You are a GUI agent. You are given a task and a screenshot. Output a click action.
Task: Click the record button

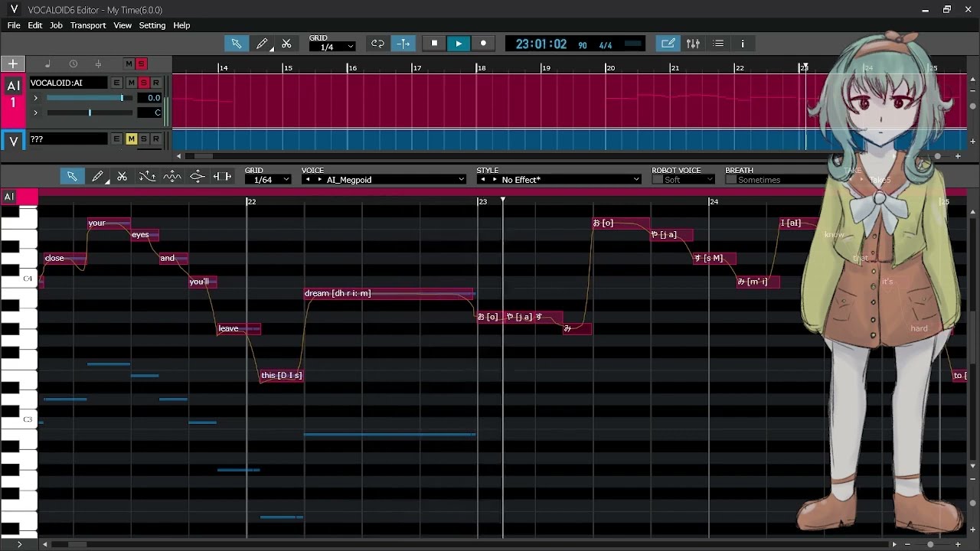483,44
